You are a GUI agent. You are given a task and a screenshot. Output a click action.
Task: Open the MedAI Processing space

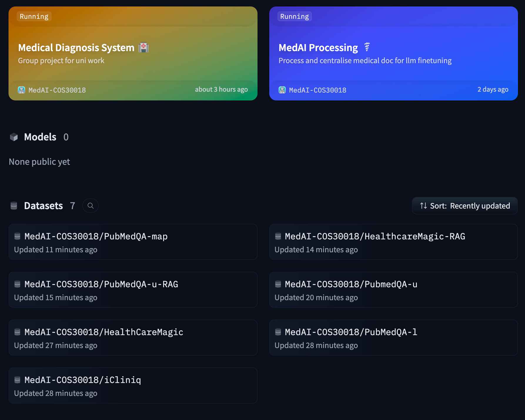tap(318, 48)
